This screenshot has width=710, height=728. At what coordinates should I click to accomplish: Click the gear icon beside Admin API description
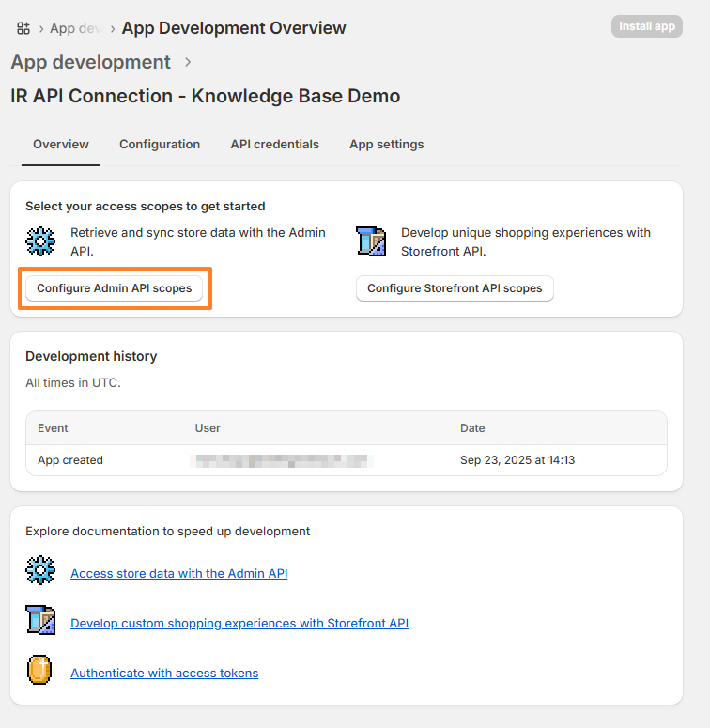point(40,240)
